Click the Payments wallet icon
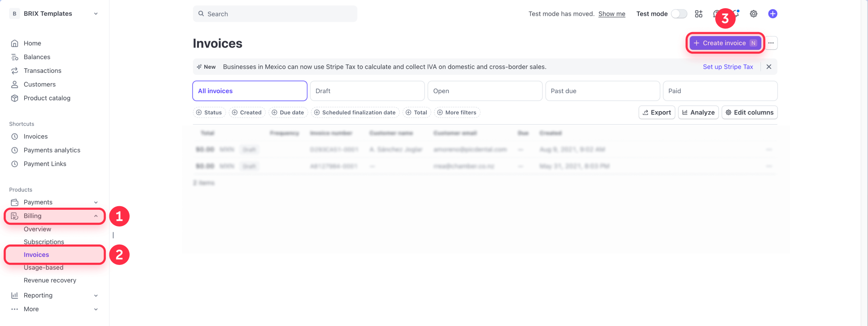This screenshot has height=326, width=868. coord(14,202)
